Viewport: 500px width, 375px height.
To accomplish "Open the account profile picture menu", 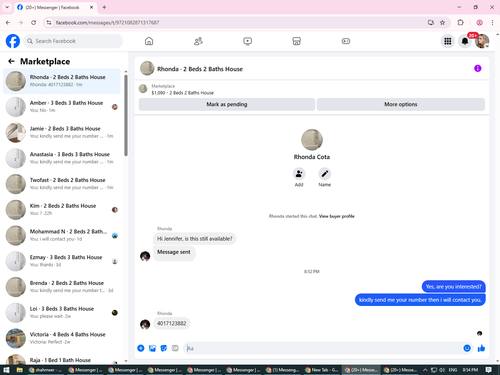I will pyautogui.click(x=482, y=41).
